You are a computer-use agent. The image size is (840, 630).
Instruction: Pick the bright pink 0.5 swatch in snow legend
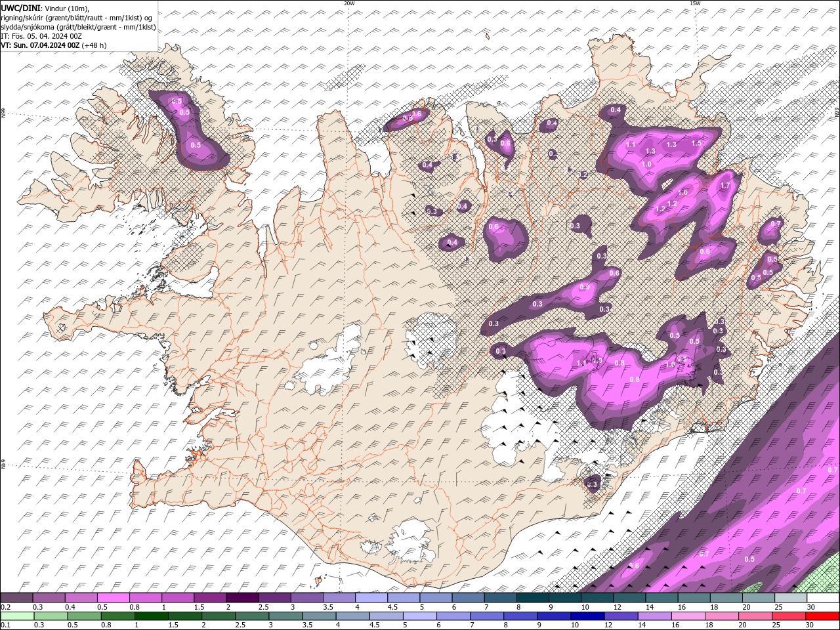click(x=114, y=598)
